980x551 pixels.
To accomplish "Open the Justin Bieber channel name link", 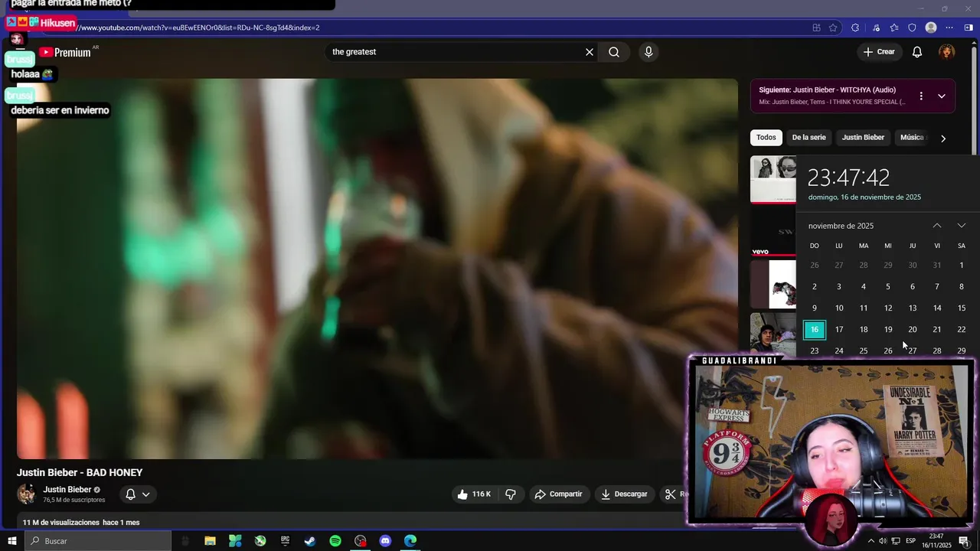I will (67, 490).
